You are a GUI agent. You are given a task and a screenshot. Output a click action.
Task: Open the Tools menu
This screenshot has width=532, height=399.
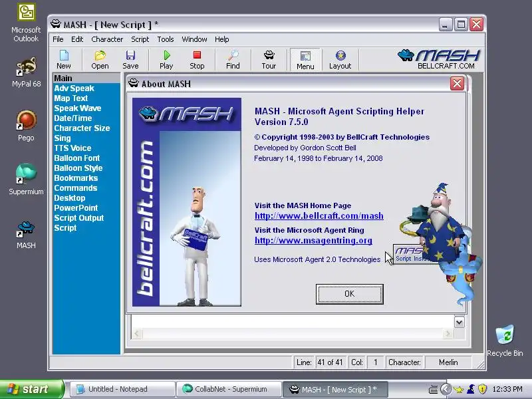coord(165,39)
